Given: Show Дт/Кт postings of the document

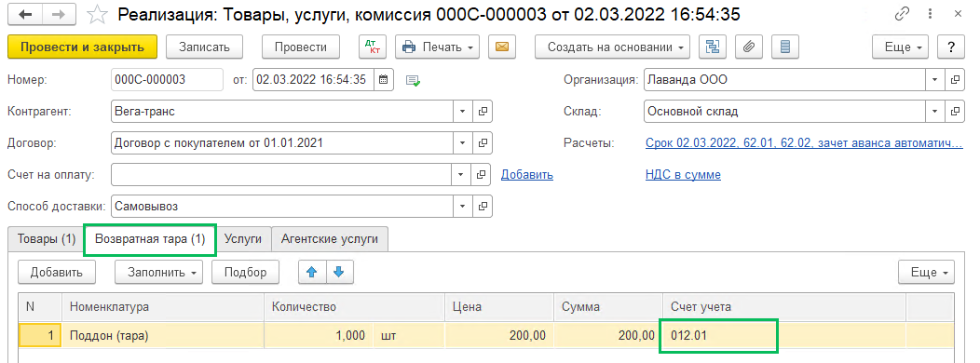Looking at the screenshot, I should pos(374,47).
